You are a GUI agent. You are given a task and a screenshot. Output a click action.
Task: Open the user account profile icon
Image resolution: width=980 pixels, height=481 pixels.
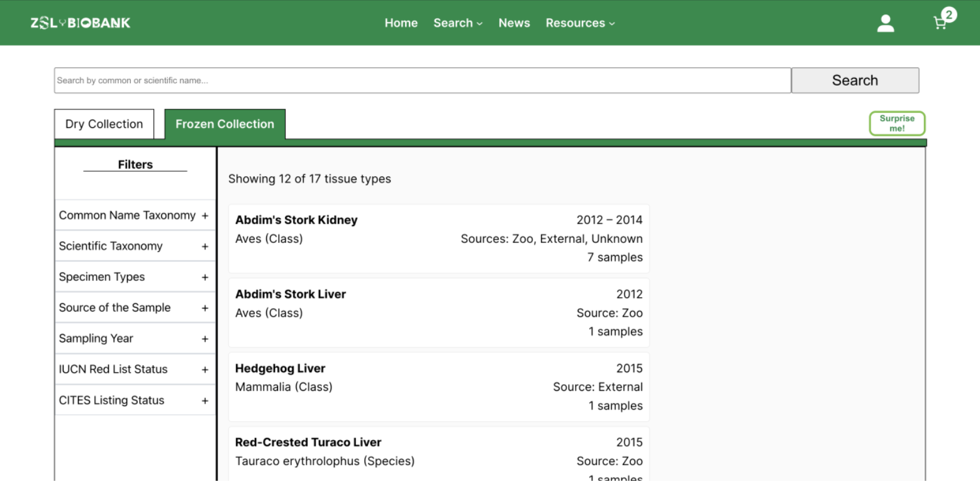(x=886, y=23)
